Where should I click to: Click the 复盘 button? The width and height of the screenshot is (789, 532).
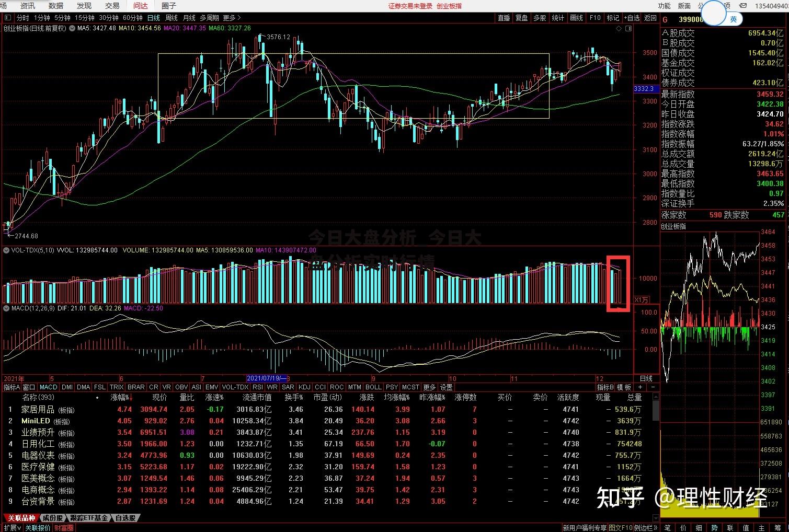522,18
